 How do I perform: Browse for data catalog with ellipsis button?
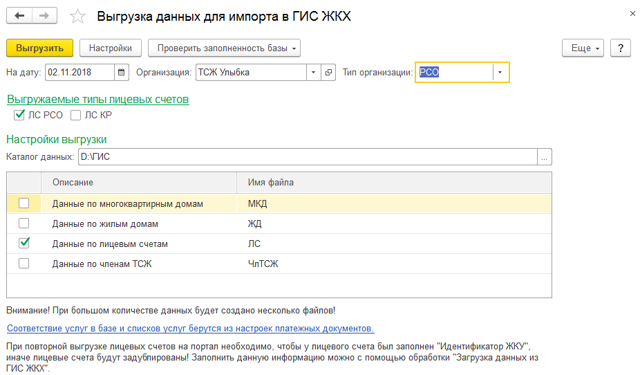tap(544, 157)
